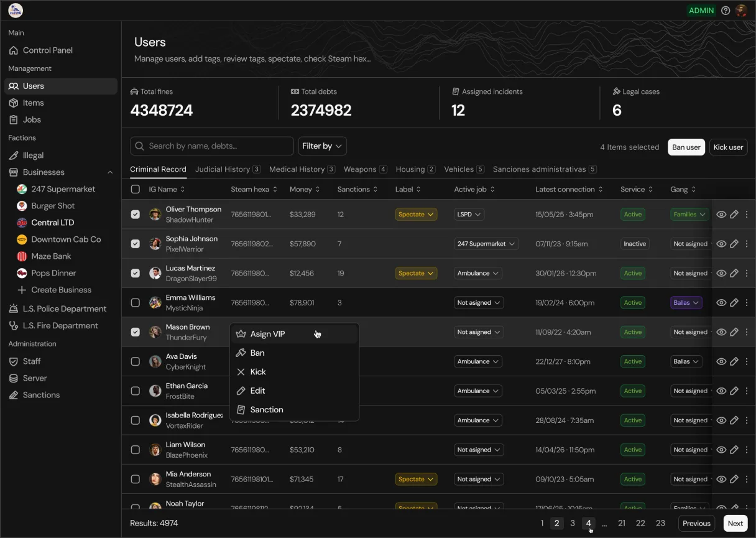This screenshot has height=538, width=756.
Task: Open Oliver Thompson's Spectate label dropdown
Action: 416,215
